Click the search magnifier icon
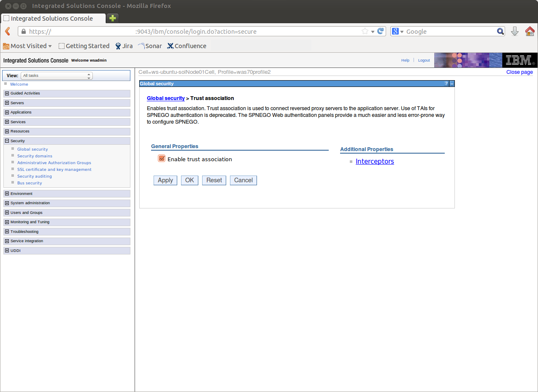This screenshot has height=392, width=538. point(500,31)
